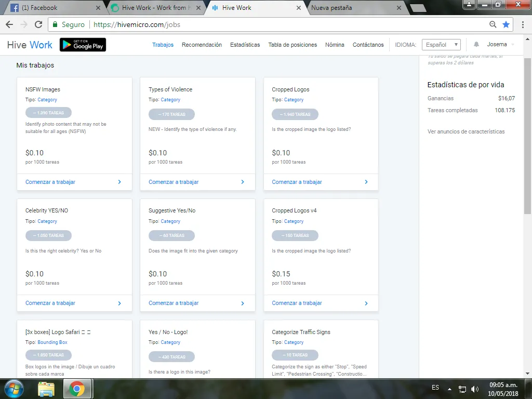Screen dimensions: 532x399
Task: Click the scrollbar down arrow
Action: pyautogui.click(x=527, y=374)
